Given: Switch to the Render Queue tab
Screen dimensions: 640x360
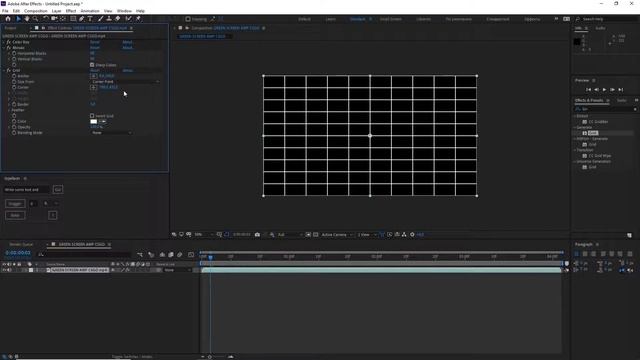Looking at the screenshot, I should click(x=21, y=244).
